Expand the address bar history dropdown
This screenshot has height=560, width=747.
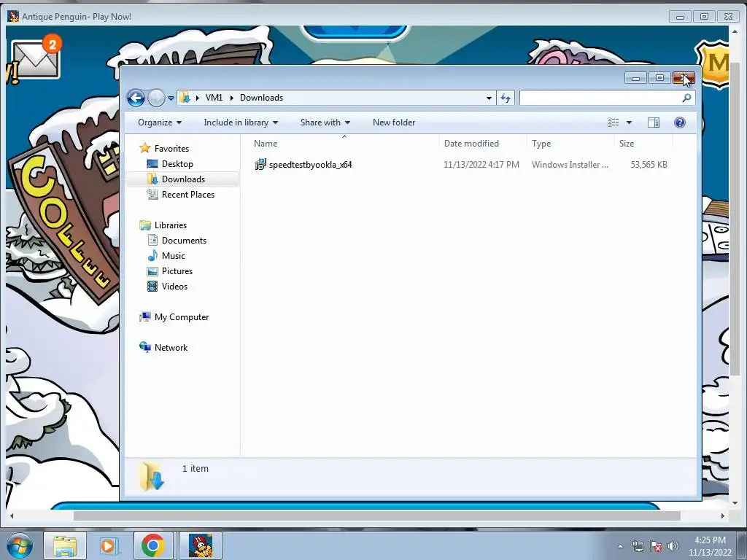click(x=489, y=98)
